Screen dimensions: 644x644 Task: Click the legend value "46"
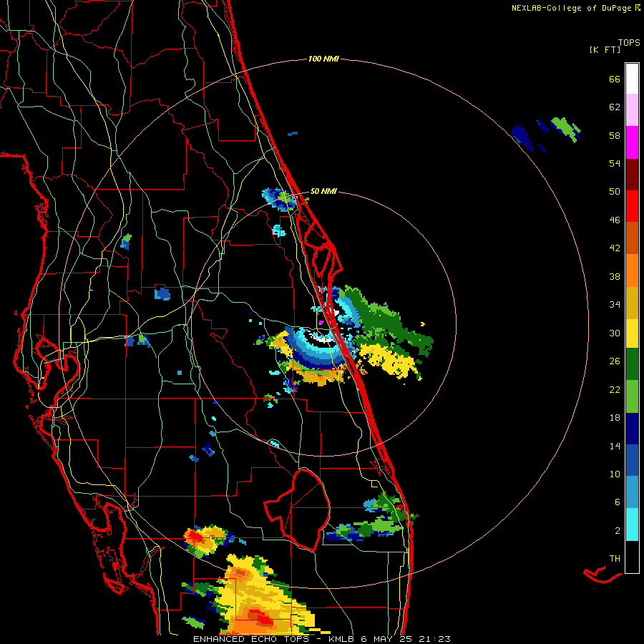click(615, 220)
